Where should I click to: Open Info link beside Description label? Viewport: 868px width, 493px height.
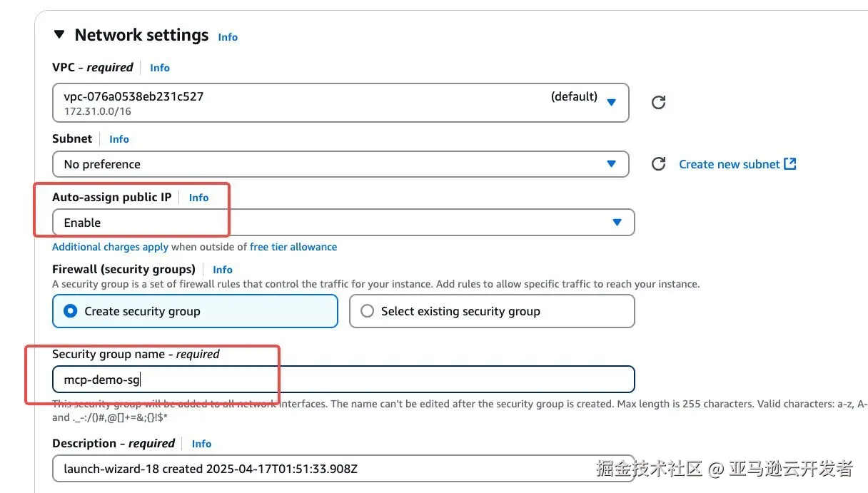pyautogui.click(x=201, y=444)
